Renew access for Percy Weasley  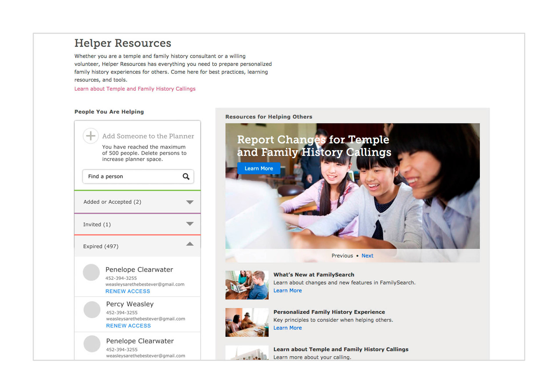click(128, 326)
